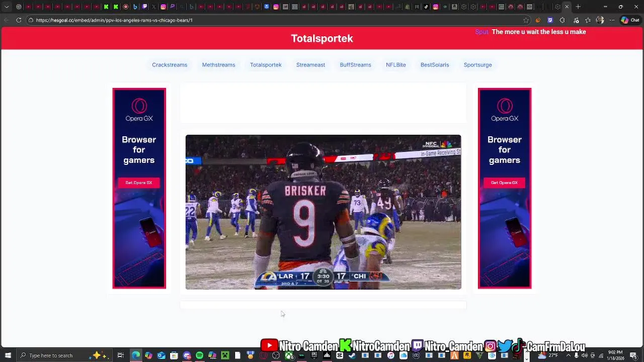Reload the page with refresh button
This screenshot has width=644, height=362.
pos(19,20)
